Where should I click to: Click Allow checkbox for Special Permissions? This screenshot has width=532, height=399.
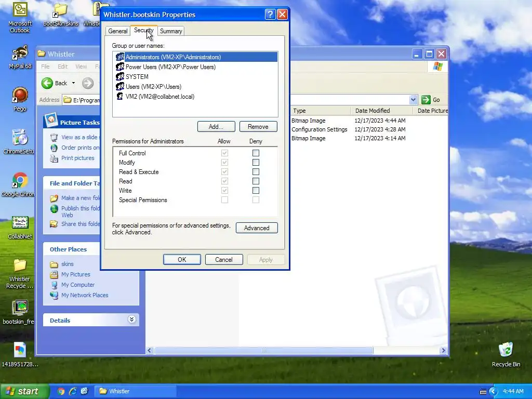coord(224,200)
